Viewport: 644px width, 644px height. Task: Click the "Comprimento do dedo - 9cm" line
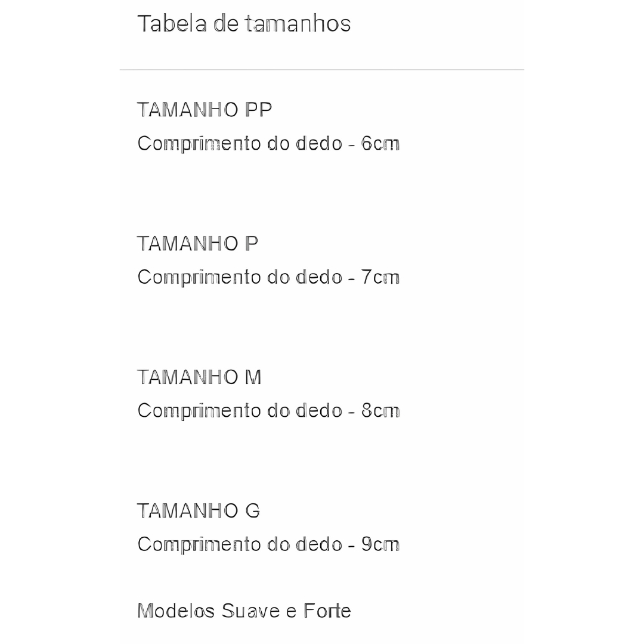(x=268, y=544)
